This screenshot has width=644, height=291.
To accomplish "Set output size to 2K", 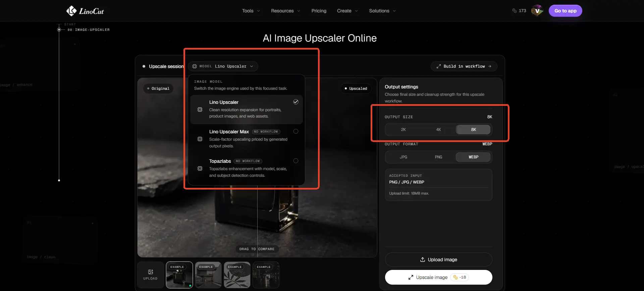I will click(403, 130).
